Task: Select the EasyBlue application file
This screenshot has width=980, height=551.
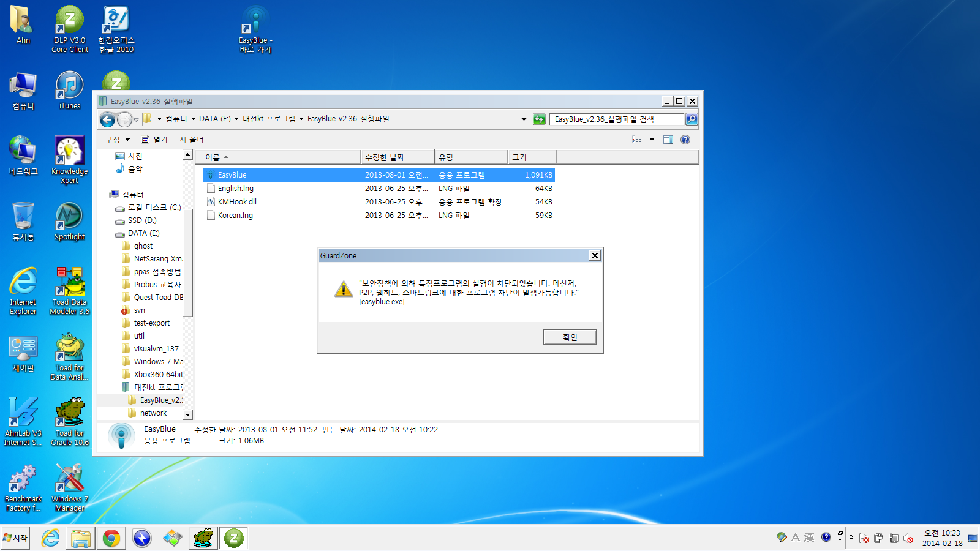Action: pos(379,175)
